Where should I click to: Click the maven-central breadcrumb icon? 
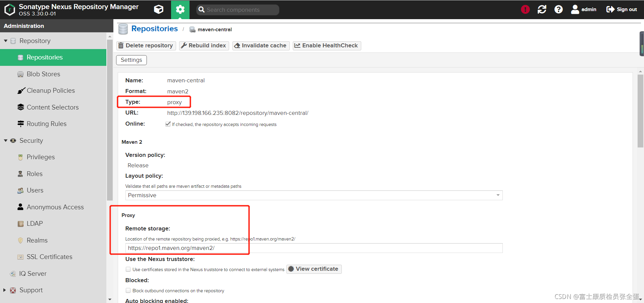point(193,30)
